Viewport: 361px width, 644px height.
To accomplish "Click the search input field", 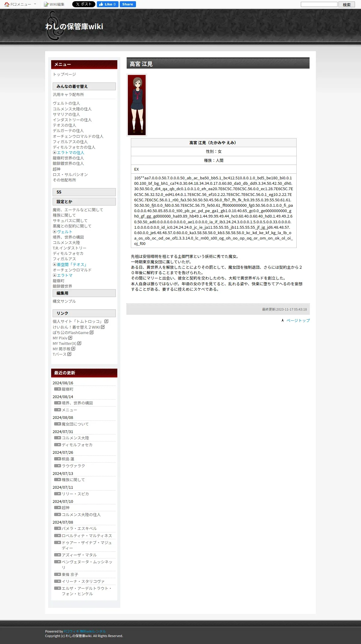I will click(x=319, y=5).
